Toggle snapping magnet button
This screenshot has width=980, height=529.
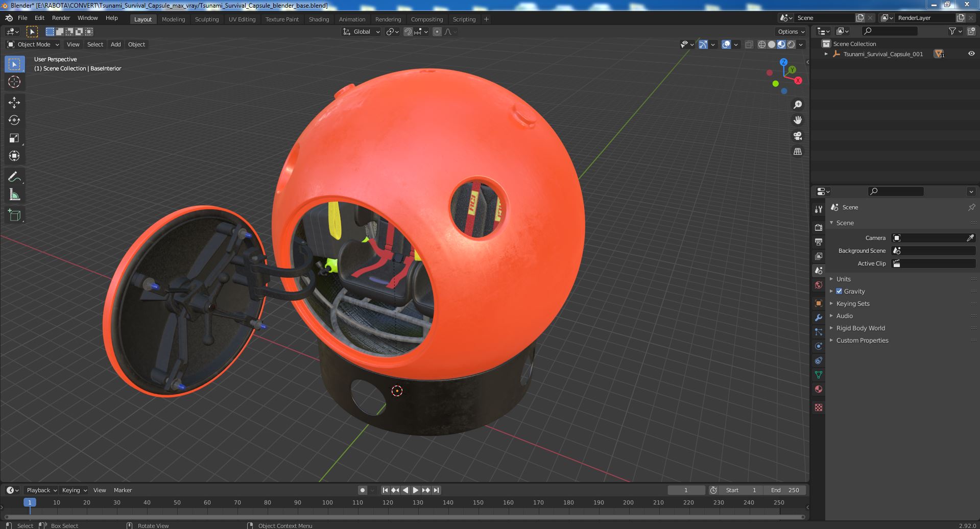[x=408, y=32]
